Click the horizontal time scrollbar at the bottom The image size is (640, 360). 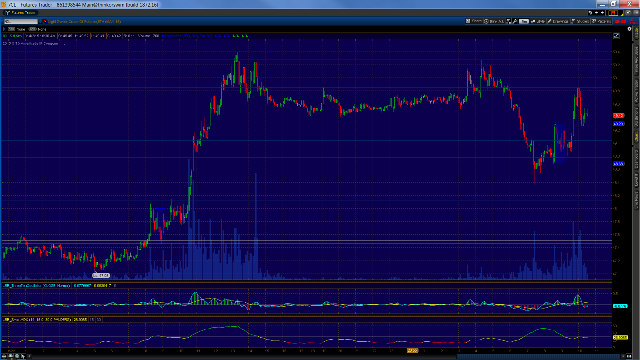coord(538,356)
